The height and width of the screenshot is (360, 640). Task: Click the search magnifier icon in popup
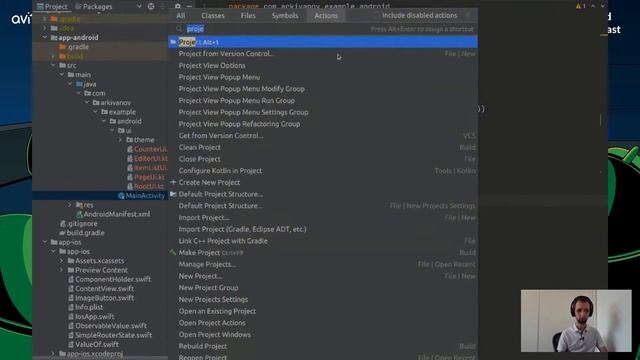pyautogui.click(x=179, y=29)
